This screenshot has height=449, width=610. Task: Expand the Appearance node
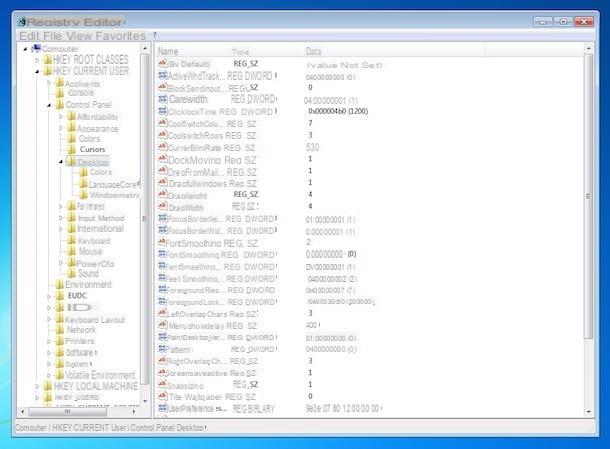click(x=61, y=128)
